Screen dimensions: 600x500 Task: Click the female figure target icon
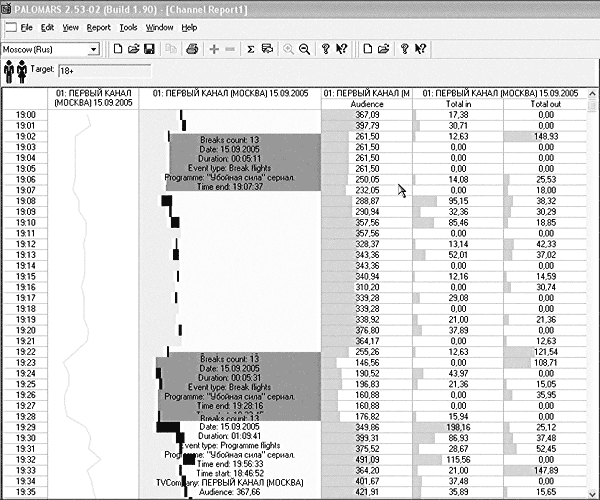(22, 72)
